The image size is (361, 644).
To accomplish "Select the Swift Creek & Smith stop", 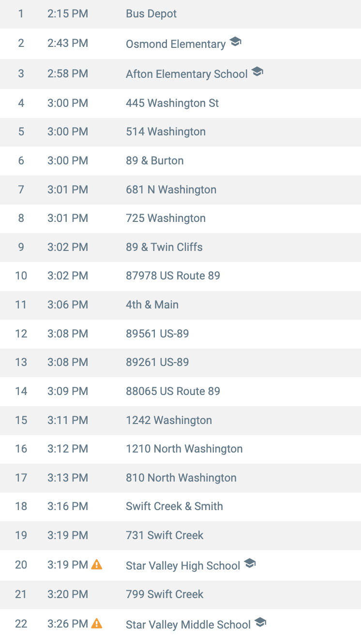I will (174, 506).
